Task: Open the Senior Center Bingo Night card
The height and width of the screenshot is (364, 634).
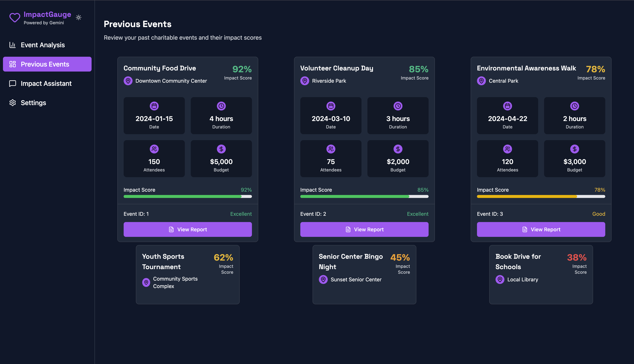Action: point(364,274)
